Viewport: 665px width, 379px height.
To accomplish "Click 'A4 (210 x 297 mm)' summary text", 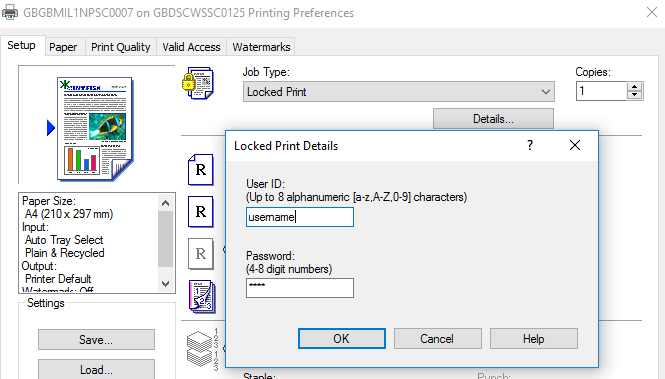I will pyautogui.click(x=69, y=214).
